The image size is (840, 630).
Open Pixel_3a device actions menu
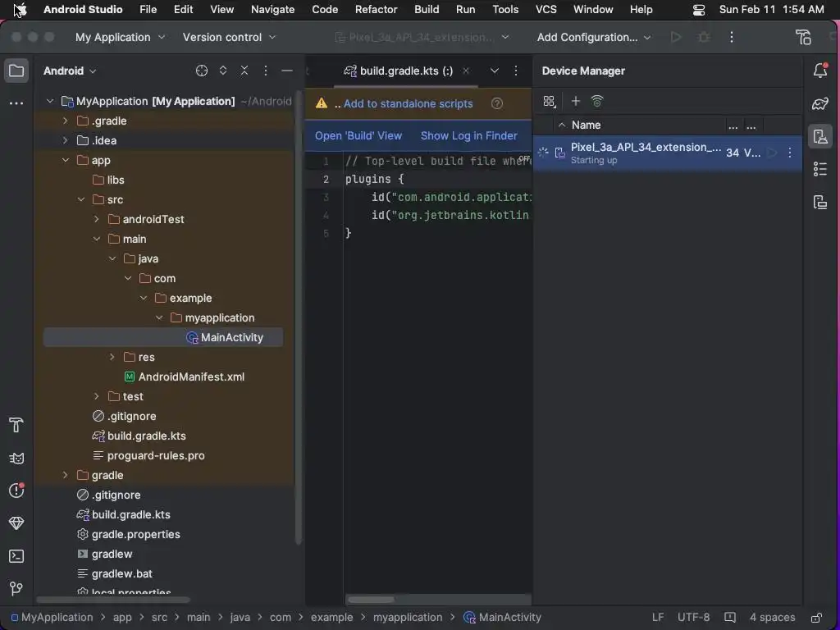(x=790, y=153)
